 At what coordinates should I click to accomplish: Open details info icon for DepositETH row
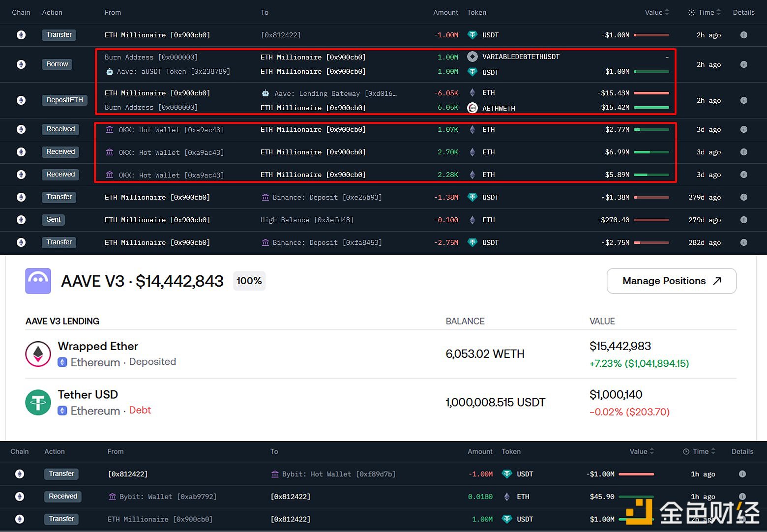point(743,100)
